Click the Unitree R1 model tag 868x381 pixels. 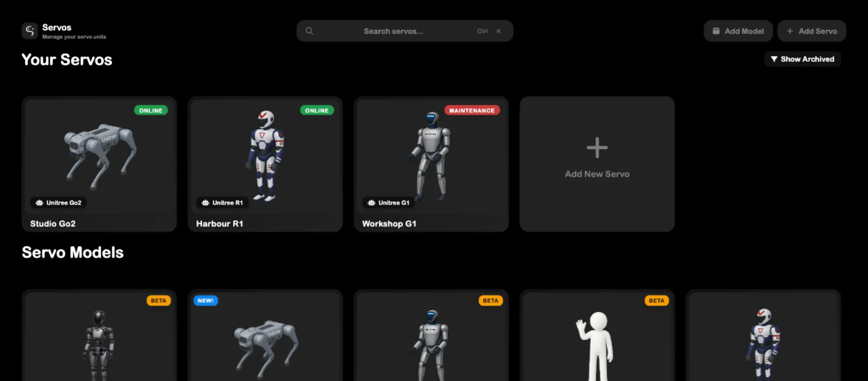pos(222,202)
